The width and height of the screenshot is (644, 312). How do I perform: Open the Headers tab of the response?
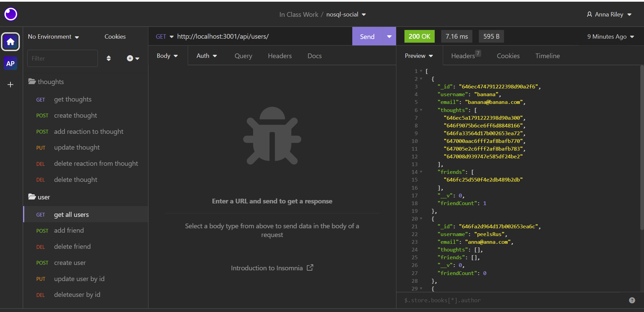pos(462,56)
